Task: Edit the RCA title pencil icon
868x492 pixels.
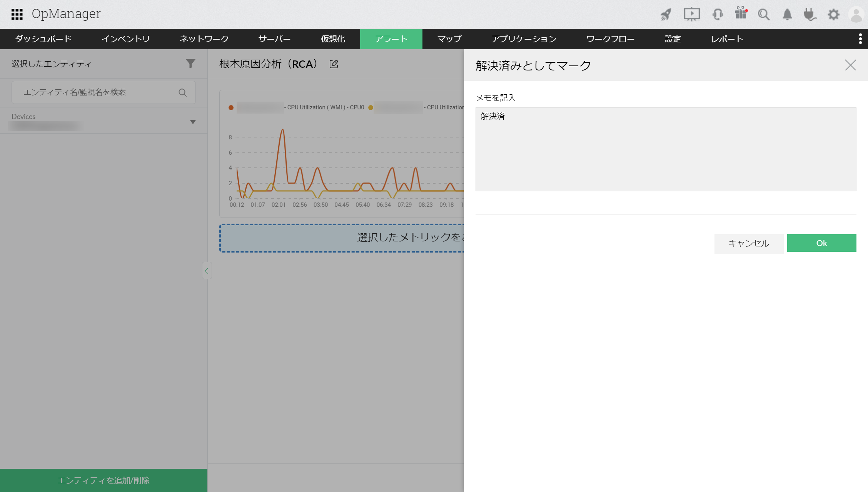Action: pos(334,64)
